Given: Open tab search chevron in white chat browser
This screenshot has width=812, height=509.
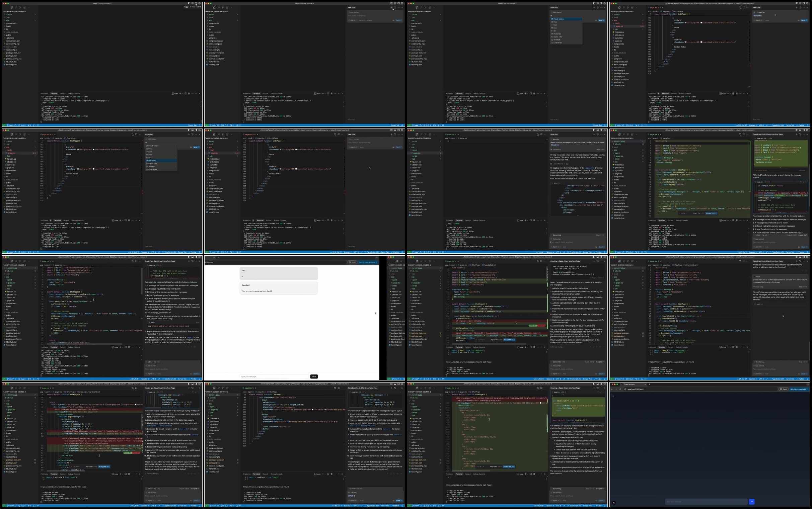Looking at the screenshot, I should [377, 258].
